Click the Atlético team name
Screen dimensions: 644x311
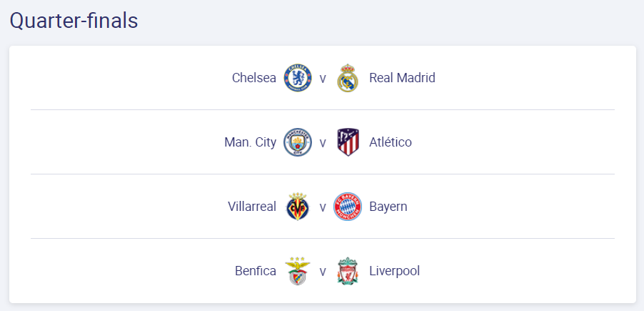click(391, 142)
